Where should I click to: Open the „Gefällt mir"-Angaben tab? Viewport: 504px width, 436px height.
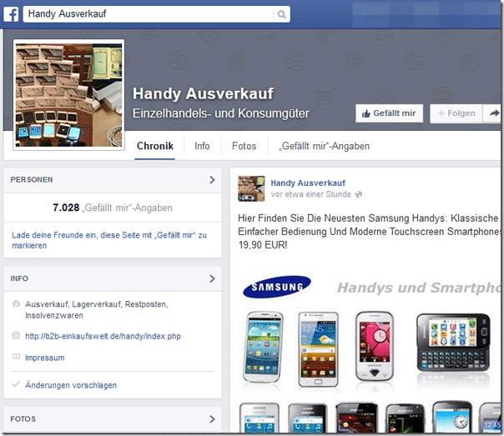(324, 146)
